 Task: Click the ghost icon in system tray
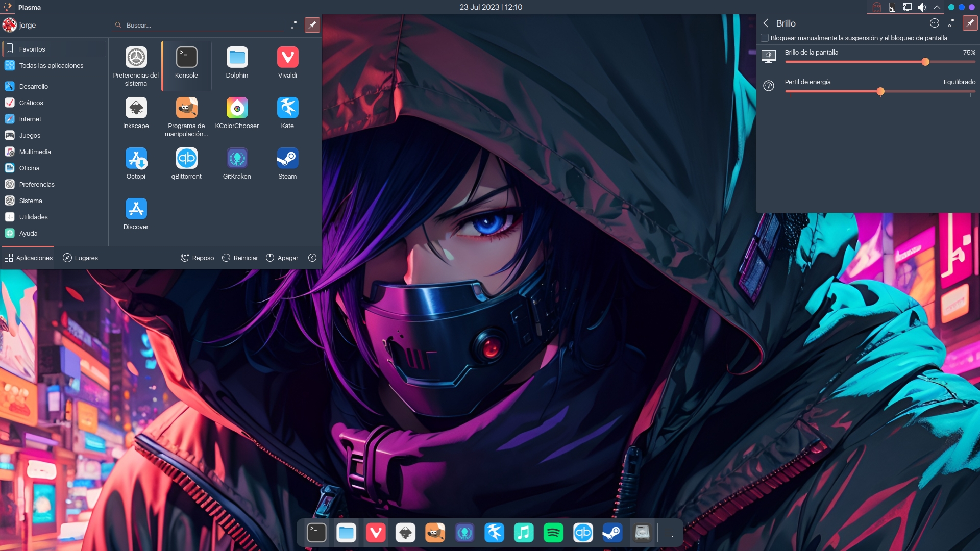pos(877,7)
